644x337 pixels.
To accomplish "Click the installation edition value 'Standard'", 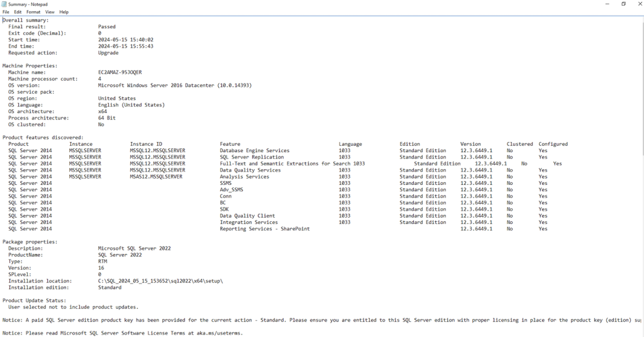I will coord(109,288).
